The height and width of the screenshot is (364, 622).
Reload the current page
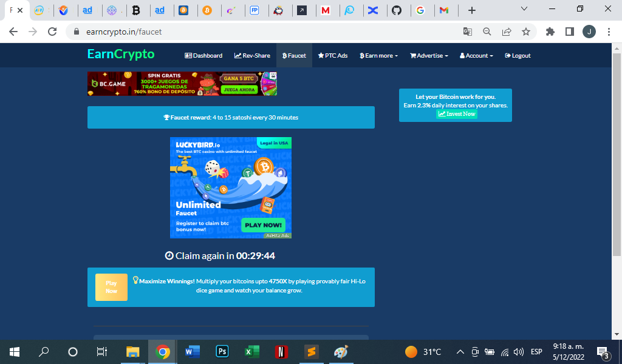(52, 32)
